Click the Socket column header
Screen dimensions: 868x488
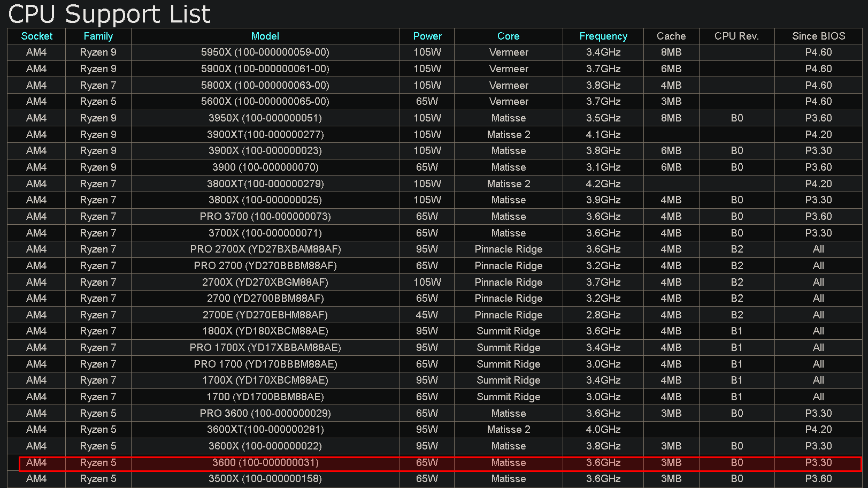[36, 36]
